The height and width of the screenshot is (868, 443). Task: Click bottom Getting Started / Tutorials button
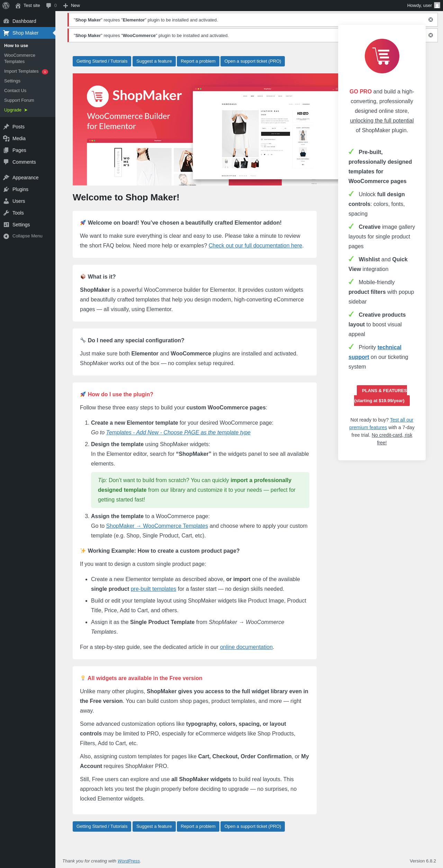click(102, 826)
